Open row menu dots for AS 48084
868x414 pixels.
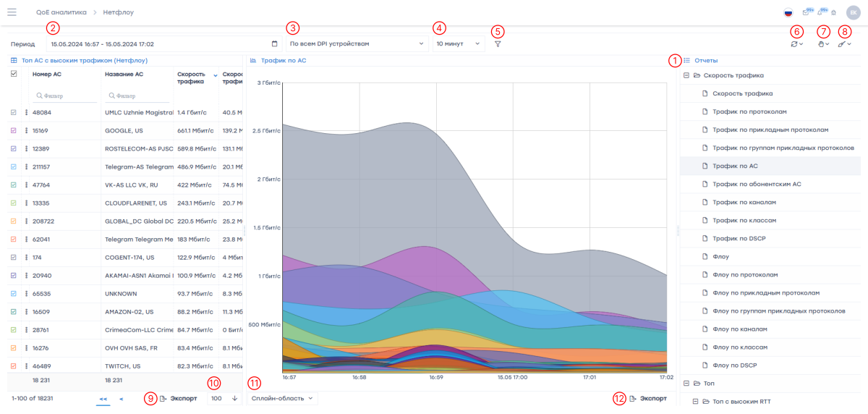click(26, 112)
